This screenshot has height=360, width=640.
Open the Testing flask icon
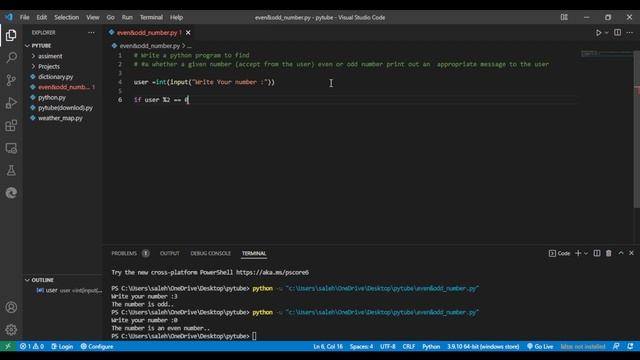(11, 171)
